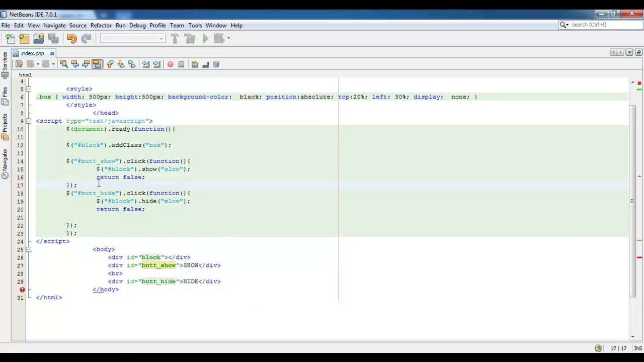Open the project configuration combo box
Viewport: 644px width, 362px height.
click(x=132, y=39)
